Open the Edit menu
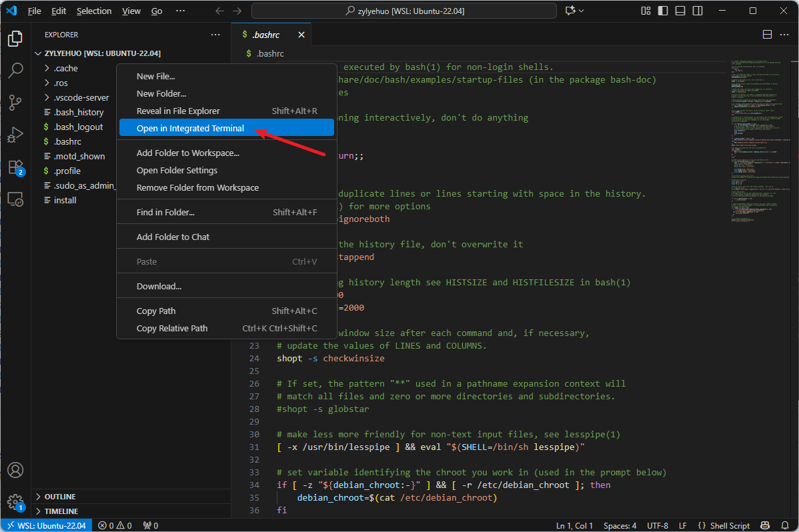This screenshot has width=799, height=532. [x=59, y=11]
